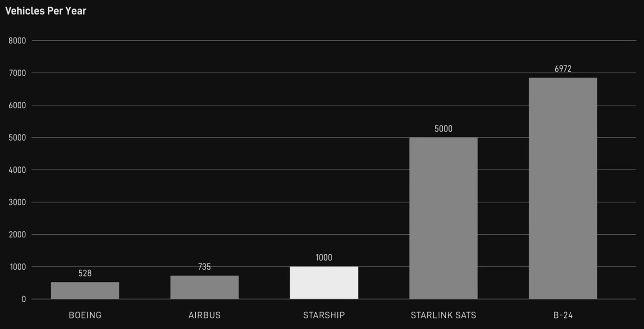Image resolution: width=644 pixels, height=329 pixels.
Task: Click the 3000 y-axis tick label
Action: tap(17, 202)
